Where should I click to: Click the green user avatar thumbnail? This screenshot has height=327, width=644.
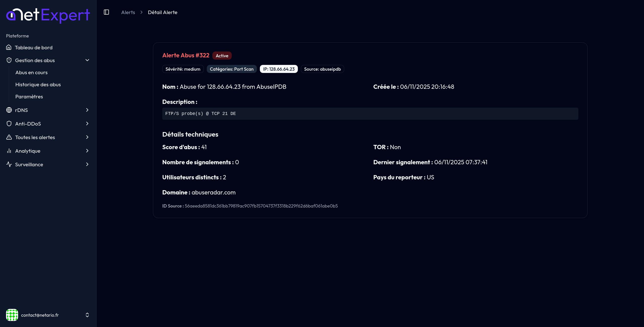tap(12, 315)
